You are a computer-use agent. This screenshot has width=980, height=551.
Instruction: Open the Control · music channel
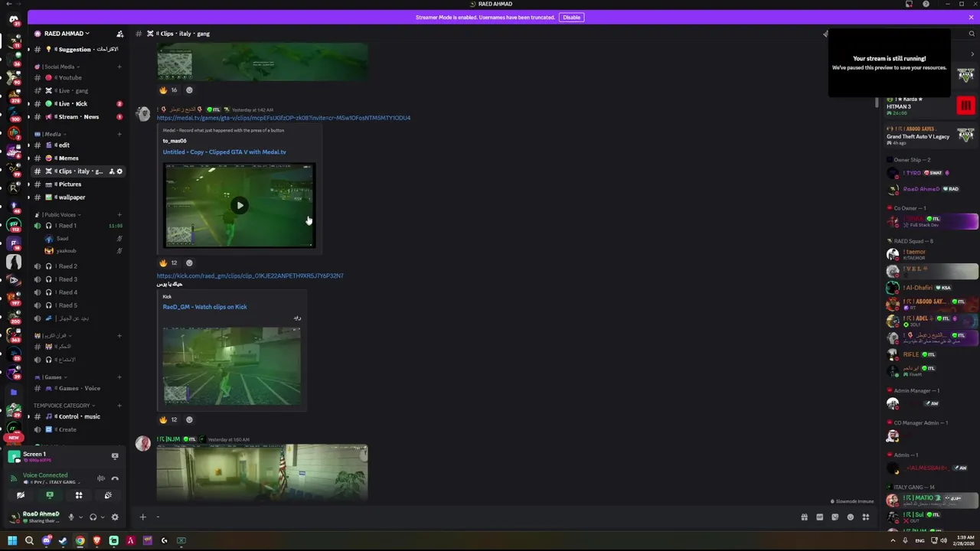77,416
